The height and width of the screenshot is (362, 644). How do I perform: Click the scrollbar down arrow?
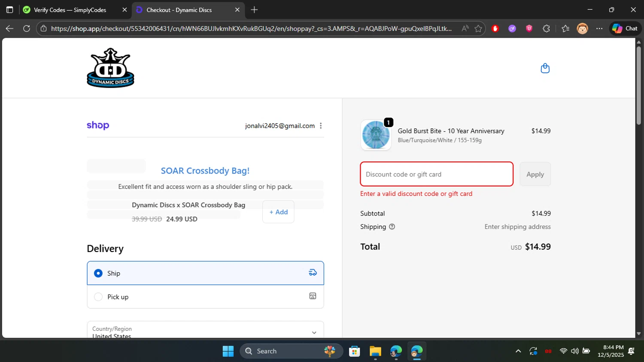(x=638, y=334)
